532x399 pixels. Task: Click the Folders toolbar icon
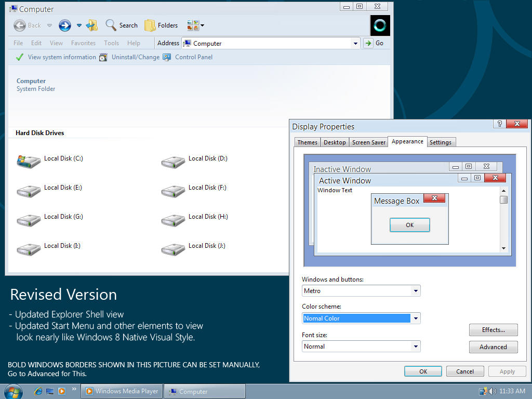coord(161,25)
